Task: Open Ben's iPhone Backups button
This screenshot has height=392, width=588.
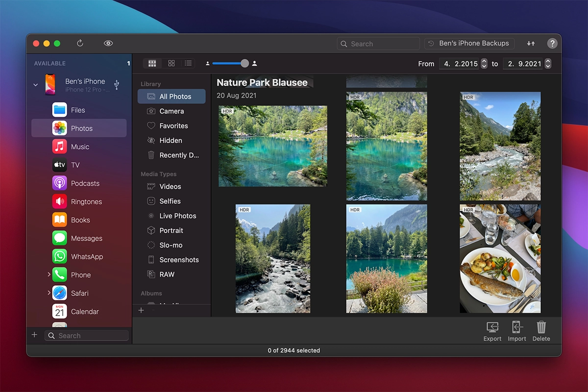Action: pos(469,43)
